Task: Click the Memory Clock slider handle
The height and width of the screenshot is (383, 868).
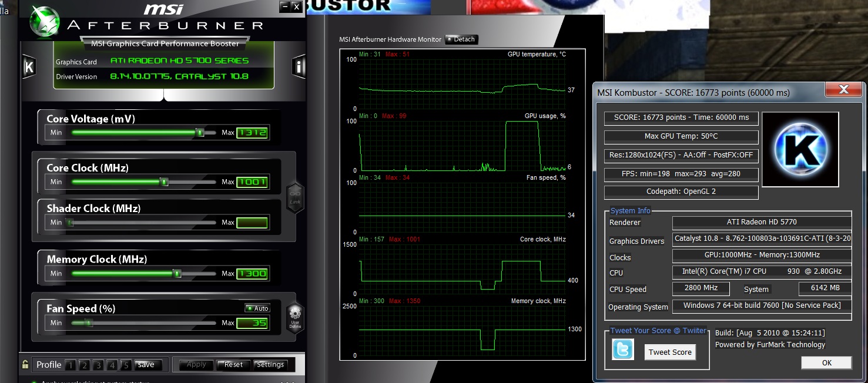Action: click(x=177, y=273)
